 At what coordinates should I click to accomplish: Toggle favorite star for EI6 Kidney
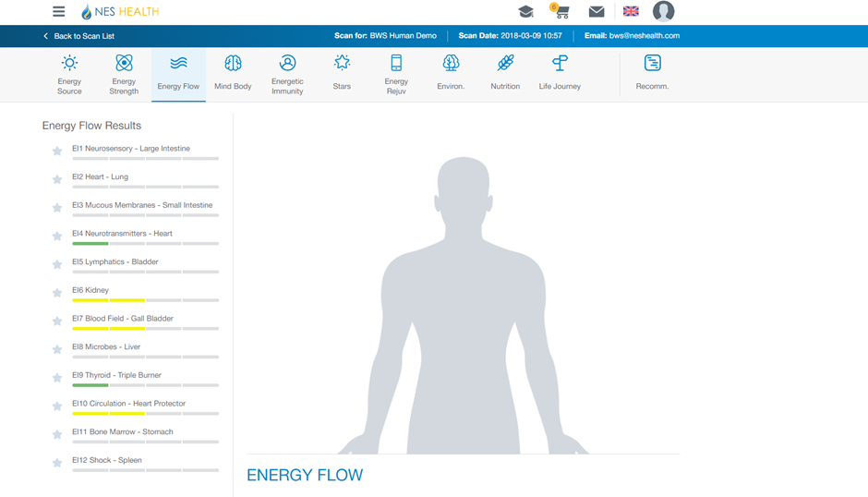[57, 293]
